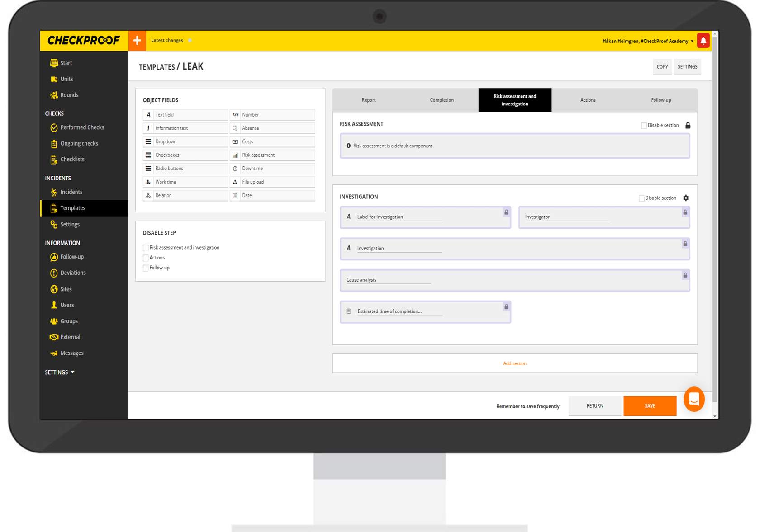The image size is (760, 532).
Task: Tick the Follow-up disable step checkbox
Action: (146, 268)
